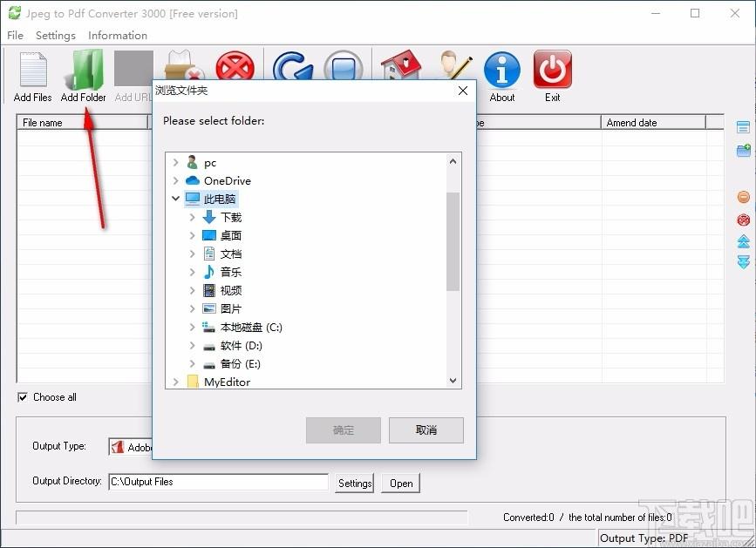Toggle the Choose all checkbox
The width and height of the screenshot is (756, 548).
tap(23, 397)
